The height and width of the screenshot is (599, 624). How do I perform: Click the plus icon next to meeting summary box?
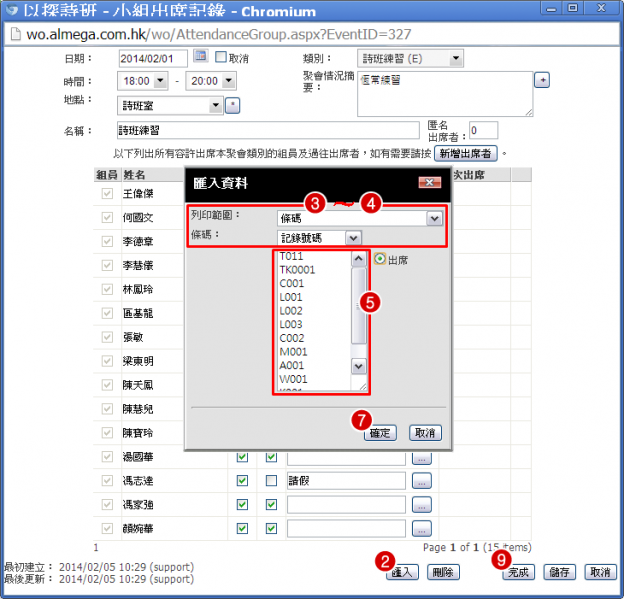point(542,80)
